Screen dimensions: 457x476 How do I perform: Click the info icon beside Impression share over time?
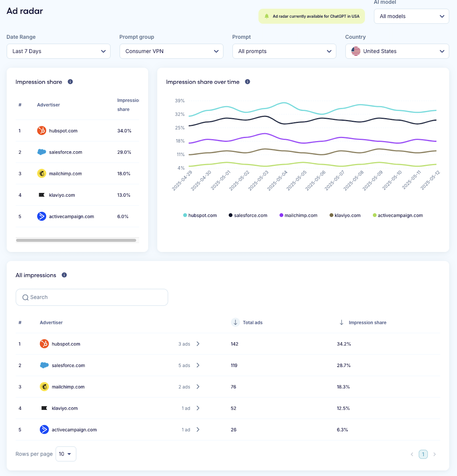coord(248,82)
